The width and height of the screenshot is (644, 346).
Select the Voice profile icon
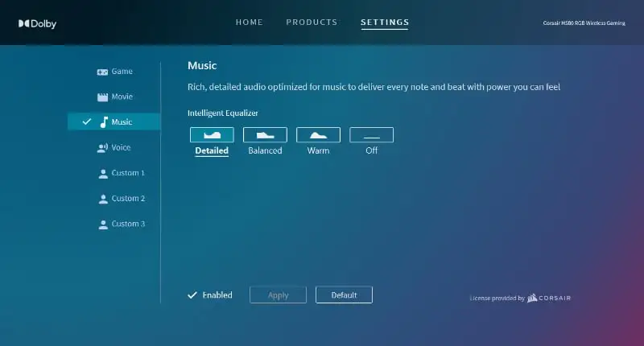[x=102, y=148]
